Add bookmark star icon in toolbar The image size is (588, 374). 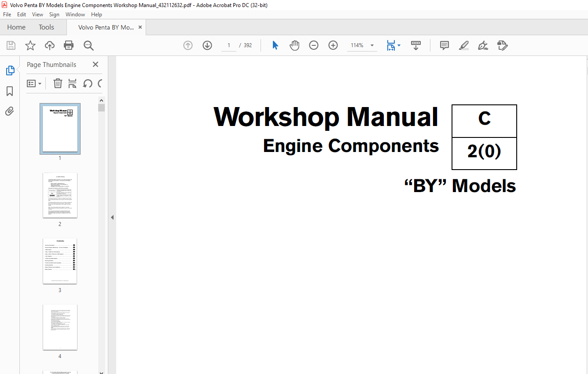coord(30,45)
